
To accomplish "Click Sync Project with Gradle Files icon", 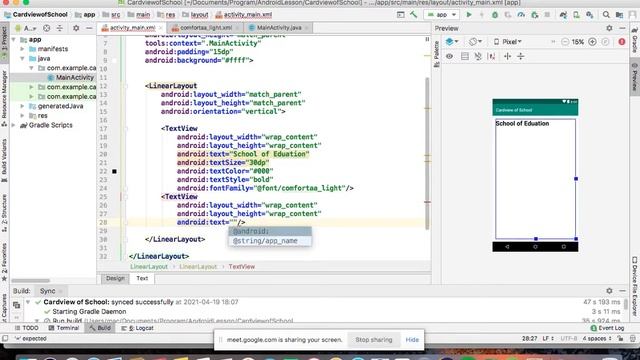I will 563,15.
